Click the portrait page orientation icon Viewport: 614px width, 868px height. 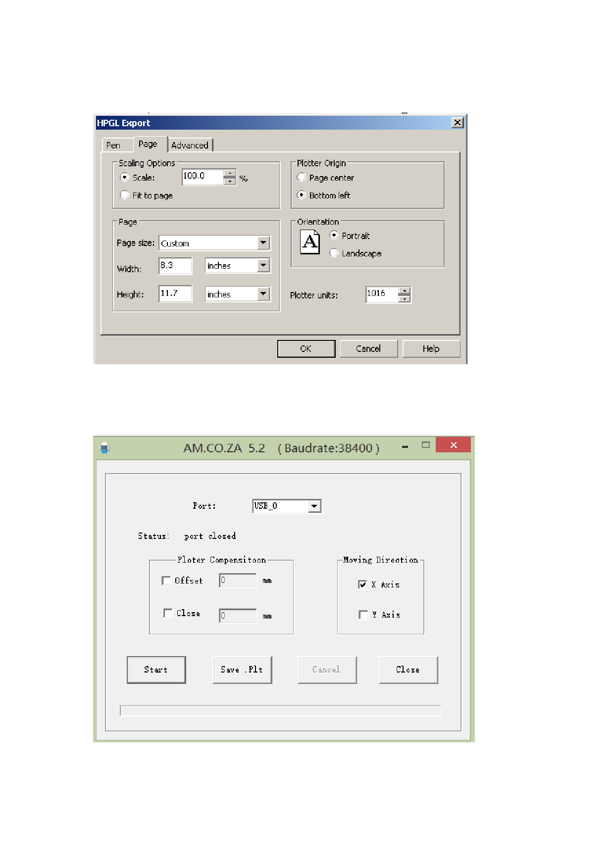[x=310, y=242]
